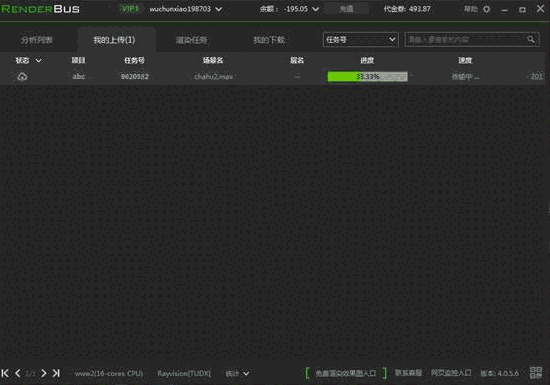Open settings via the gear icon
Image resolution: width=550 pixels, height=385 pixels.
coord(487,9)
